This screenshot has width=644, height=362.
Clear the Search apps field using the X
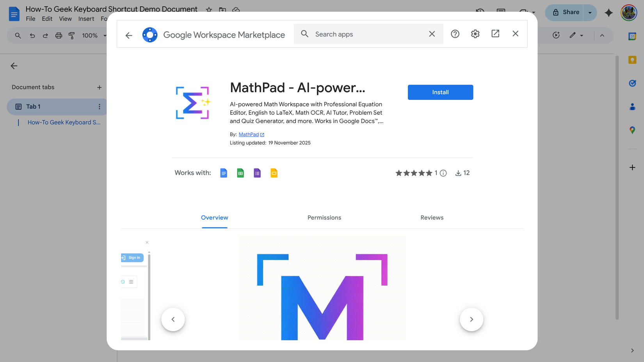(x=432, y=34)
